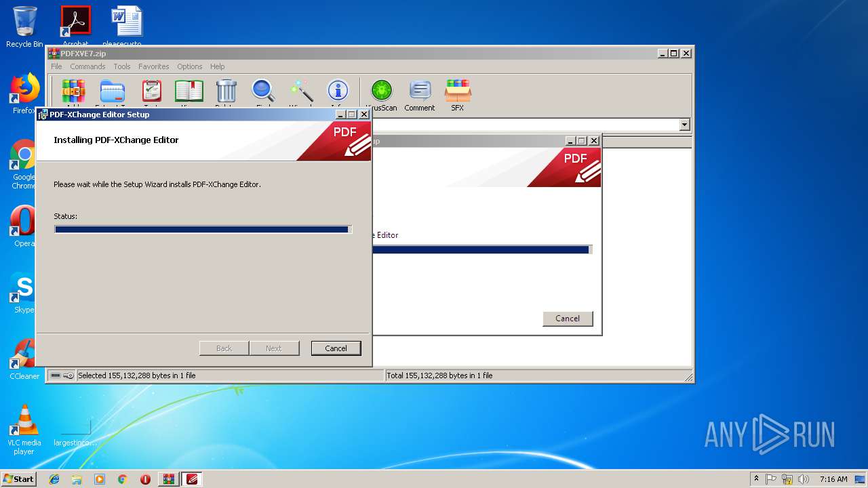This screenshot has height=488, width=868.
Task: Click the installation Status progress bar
Action: 203,230
